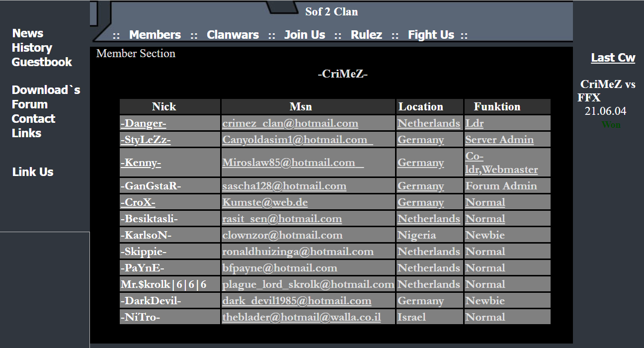
Task: Open the Link Us page
Action: click(x=33, y=172)
